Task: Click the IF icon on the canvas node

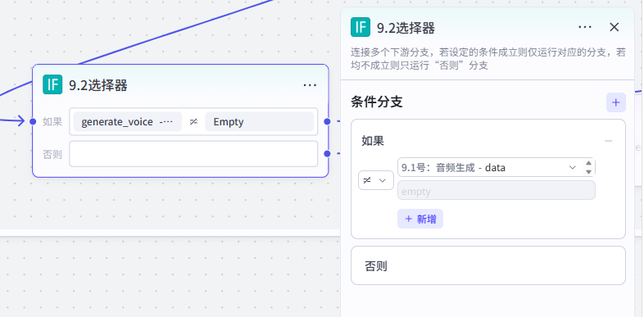Action: (52, 84)
